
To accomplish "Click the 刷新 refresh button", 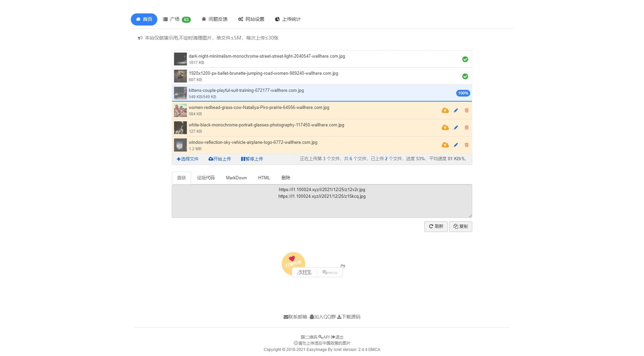I will 436,227.
